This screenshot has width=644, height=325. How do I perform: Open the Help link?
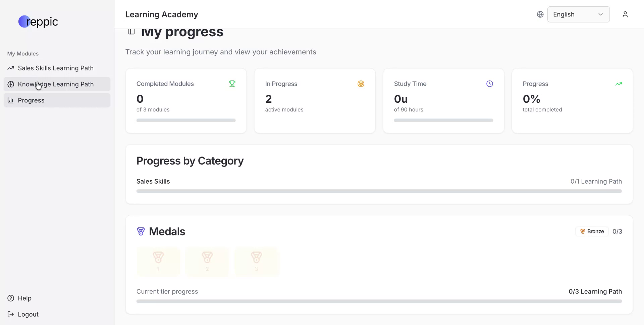pyautogui.click(x=24, y=298)
